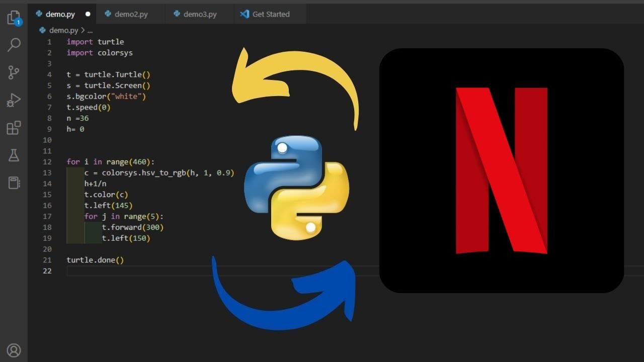Click the 'for j in range(5):' line
The height and width of the screenshot is (362, 644).
coord(124,216)
